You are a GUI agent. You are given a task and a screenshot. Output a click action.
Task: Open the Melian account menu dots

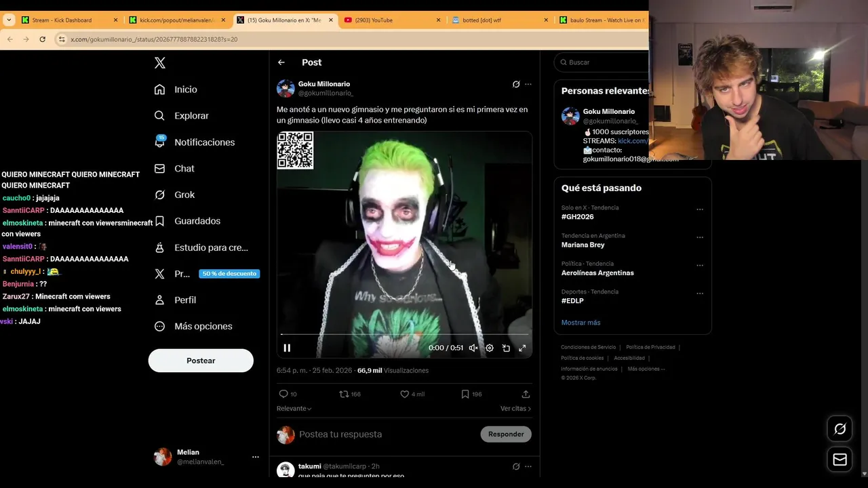[x=256, y=457]
